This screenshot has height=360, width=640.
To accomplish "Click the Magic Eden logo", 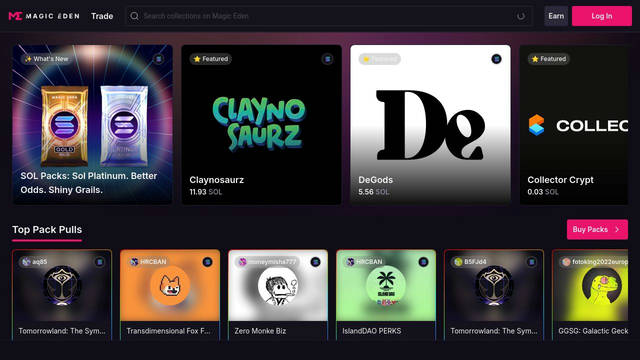I will 44,16.
